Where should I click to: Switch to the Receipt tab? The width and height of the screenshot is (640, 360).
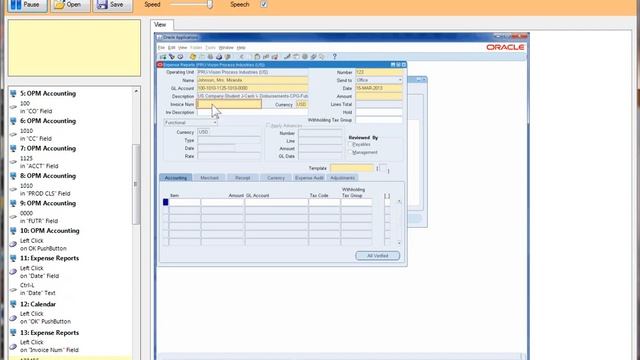coord(242,178)
